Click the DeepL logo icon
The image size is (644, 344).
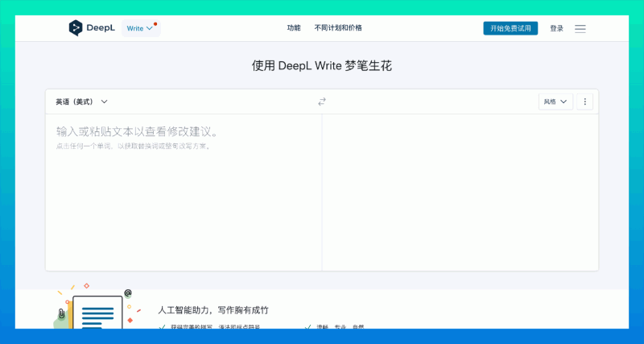point(76,28)
